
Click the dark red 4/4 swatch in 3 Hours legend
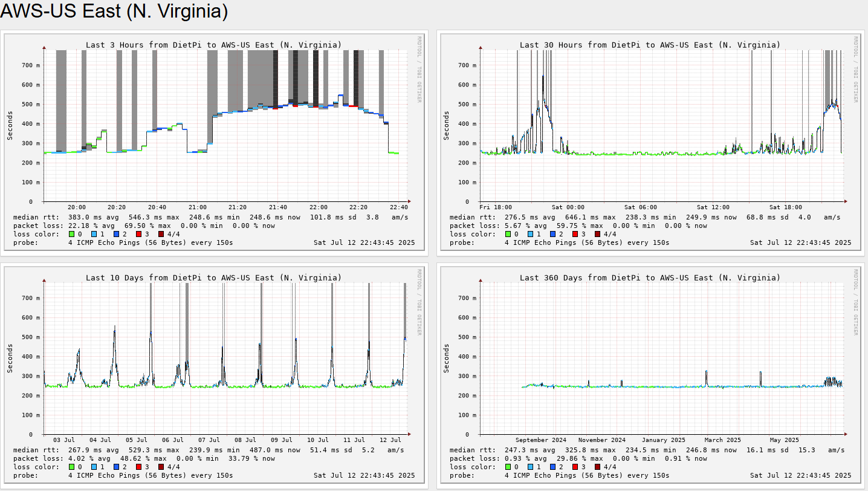(161, 234)
